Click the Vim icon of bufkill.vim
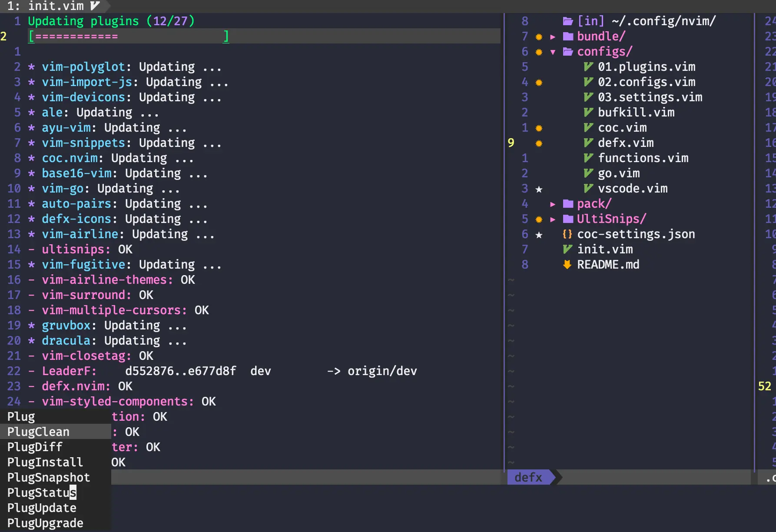Image resolution: width=776 pixels, height=532 pixels. pos(588,113)
